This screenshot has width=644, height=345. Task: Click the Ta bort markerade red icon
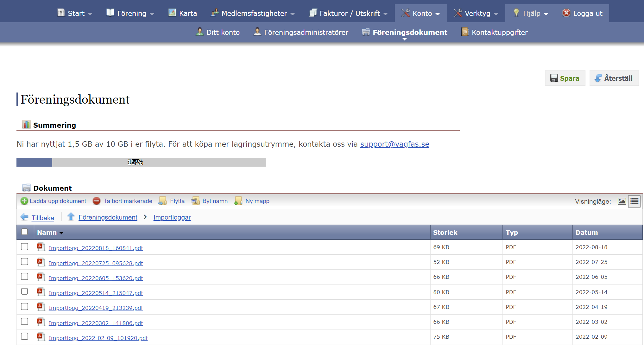click(x=97, y=201)
